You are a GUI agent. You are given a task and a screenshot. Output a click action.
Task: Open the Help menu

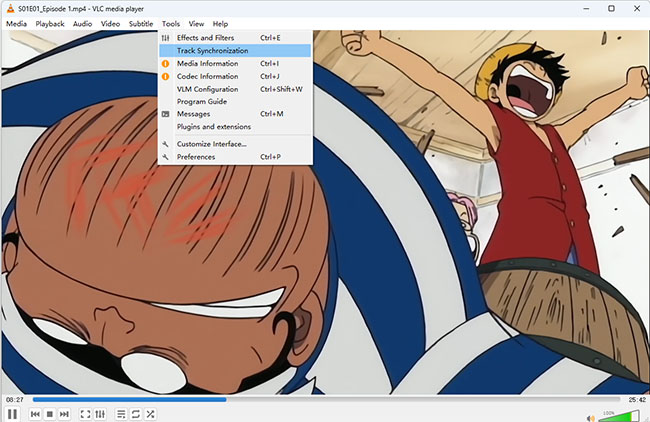220,24
